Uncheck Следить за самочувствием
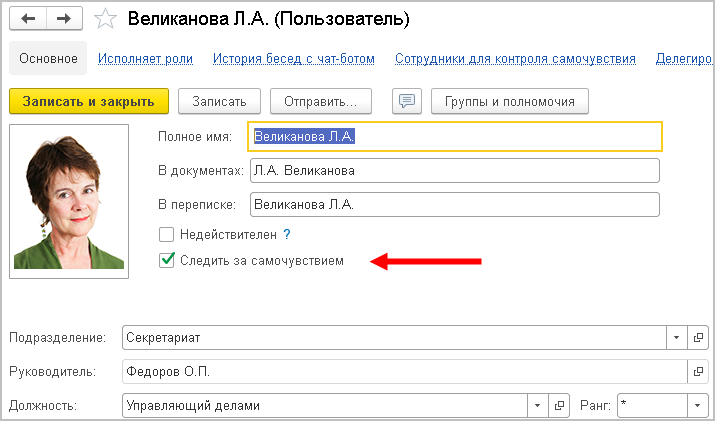This screenshot has height=421, width=715. [x=167, y=261]
